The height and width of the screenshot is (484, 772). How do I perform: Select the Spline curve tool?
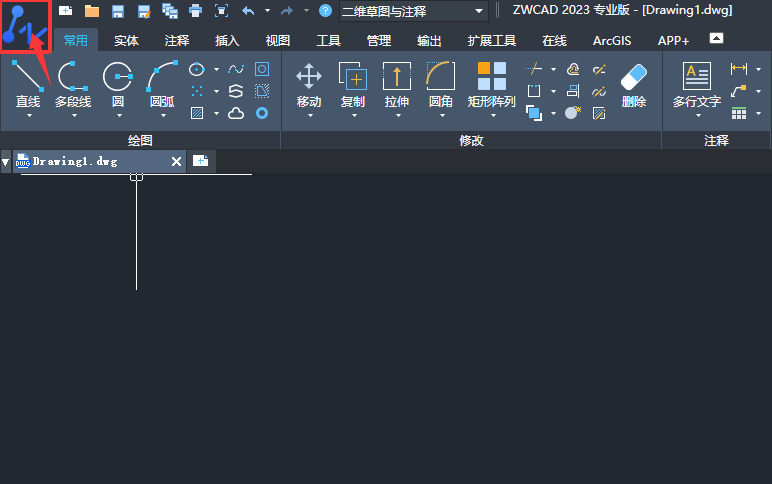point(236,69)
